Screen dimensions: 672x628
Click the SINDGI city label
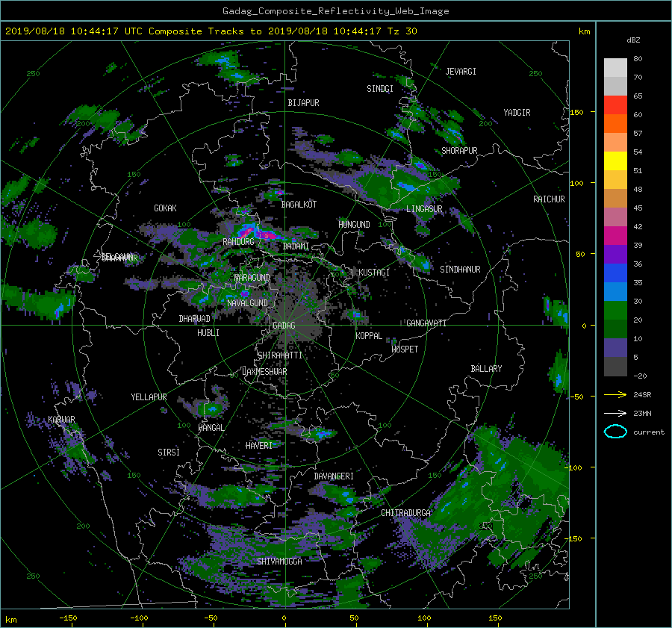380,89
